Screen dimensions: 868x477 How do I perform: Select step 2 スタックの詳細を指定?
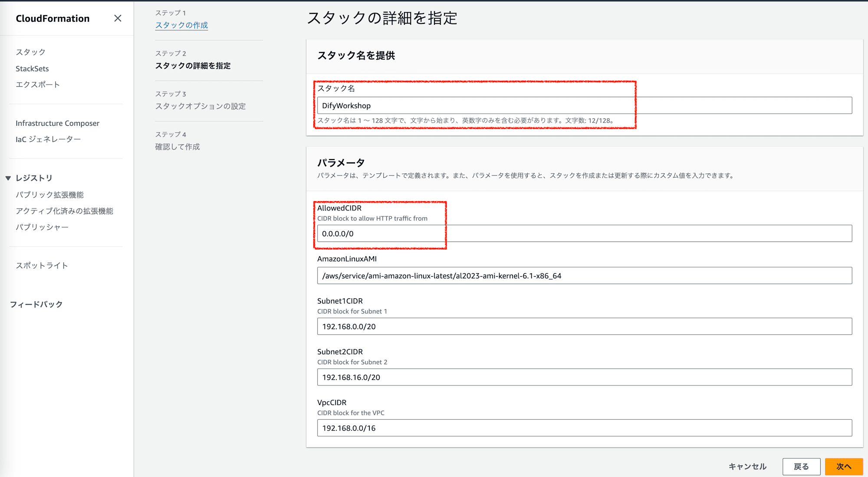point(193,65)
